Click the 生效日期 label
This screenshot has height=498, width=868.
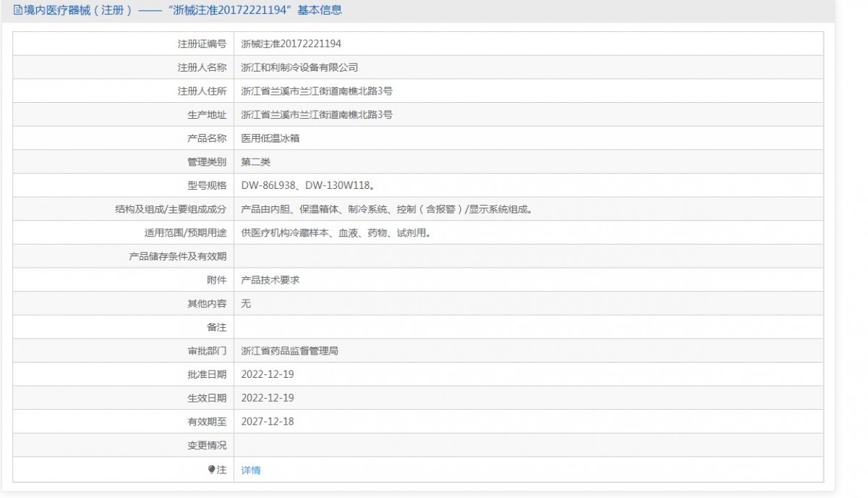(x=207, y=398)
